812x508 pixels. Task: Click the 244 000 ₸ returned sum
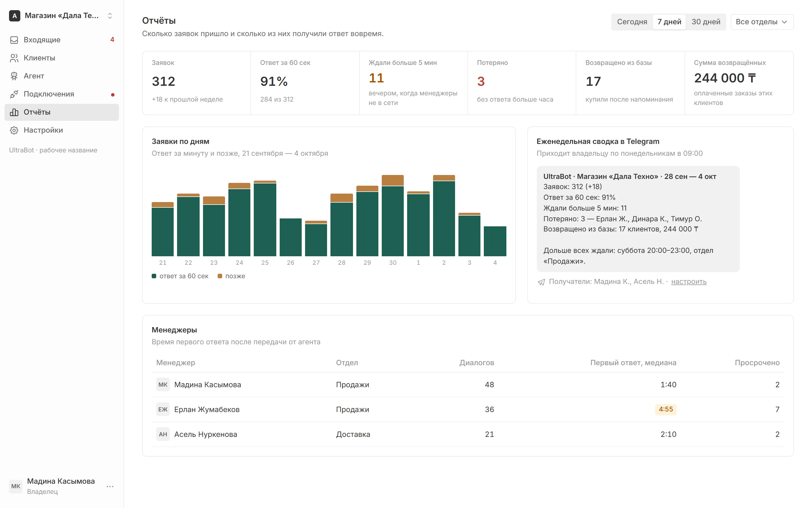[x=725, y=78]
